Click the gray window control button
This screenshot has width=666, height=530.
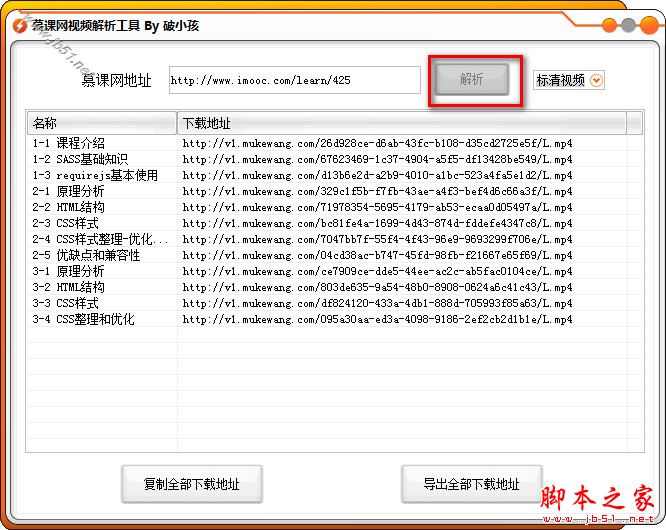coord(628,25)
